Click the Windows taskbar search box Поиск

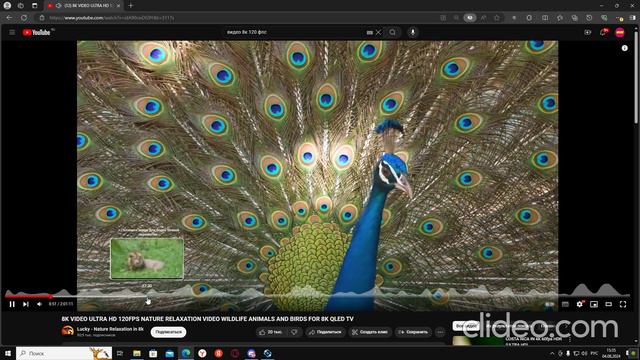click(64, 353)
